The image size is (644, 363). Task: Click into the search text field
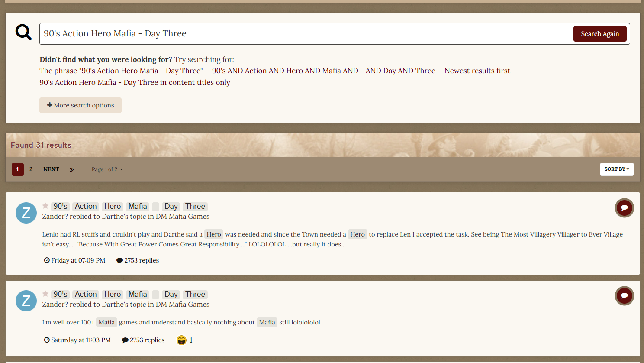tap(303, 34)
